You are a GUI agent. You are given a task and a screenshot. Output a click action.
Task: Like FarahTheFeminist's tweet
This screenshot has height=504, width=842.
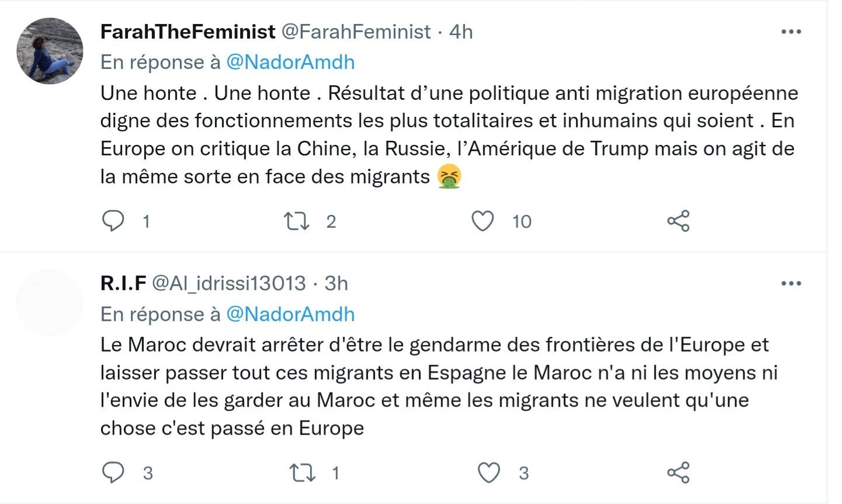[x=483, y=221]
